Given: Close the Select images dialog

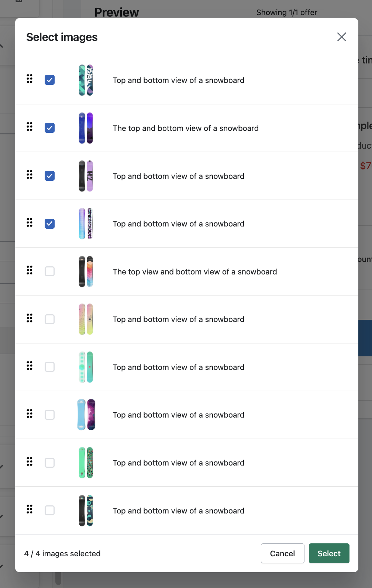Looking at the screenshot, I should [x=341, y=37].
